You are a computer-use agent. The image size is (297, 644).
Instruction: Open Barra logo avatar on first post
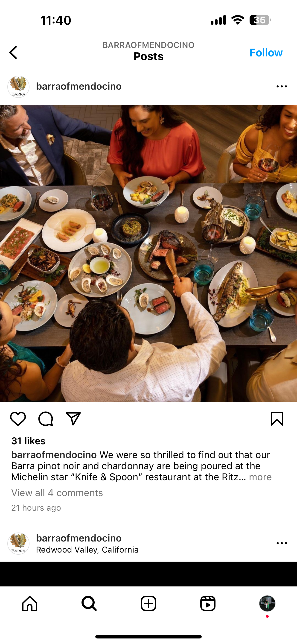[18, 87]
